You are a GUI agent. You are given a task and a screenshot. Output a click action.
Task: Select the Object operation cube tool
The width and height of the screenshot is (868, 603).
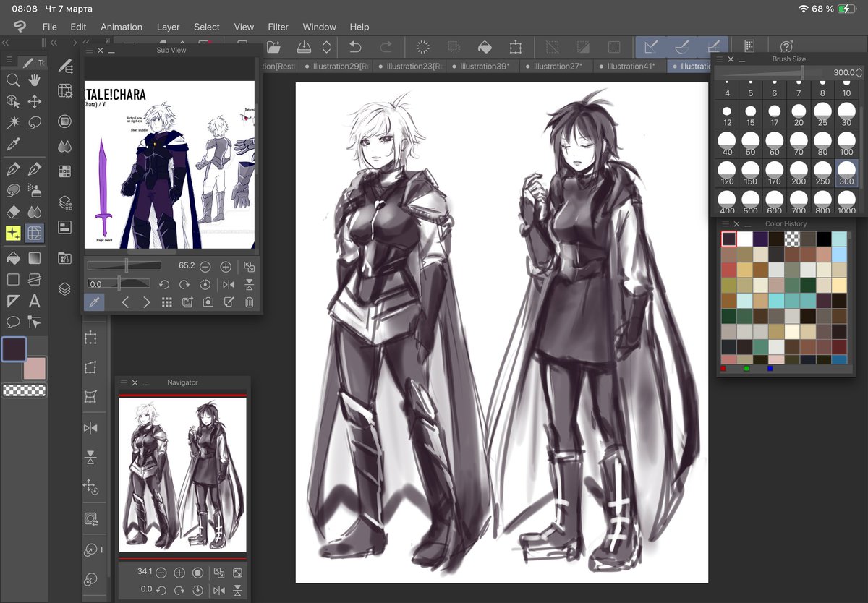[x=13, y=102]
